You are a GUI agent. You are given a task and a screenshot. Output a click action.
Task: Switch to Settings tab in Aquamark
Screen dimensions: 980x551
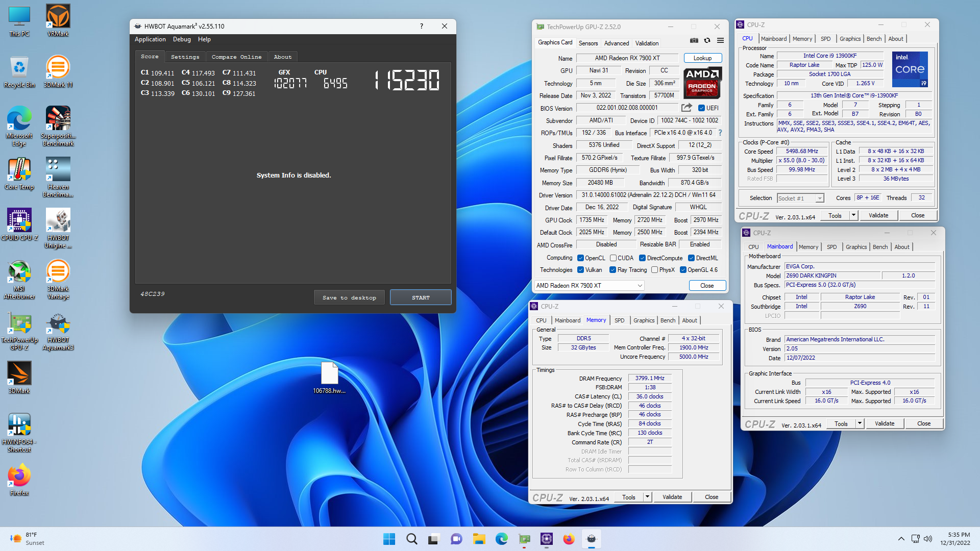[185, 57]
